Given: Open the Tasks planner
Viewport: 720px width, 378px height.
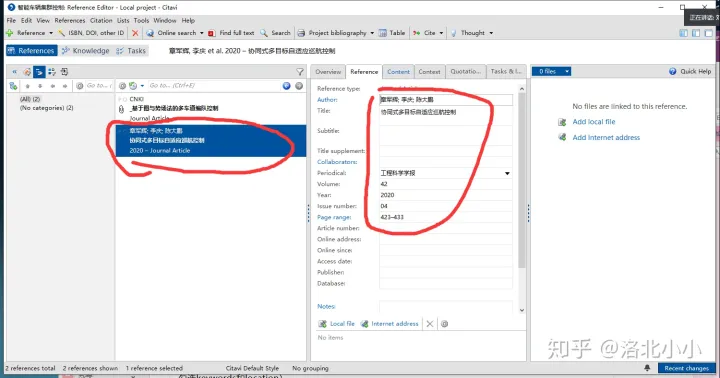Looking at the screenshot, I should (131, 51).
